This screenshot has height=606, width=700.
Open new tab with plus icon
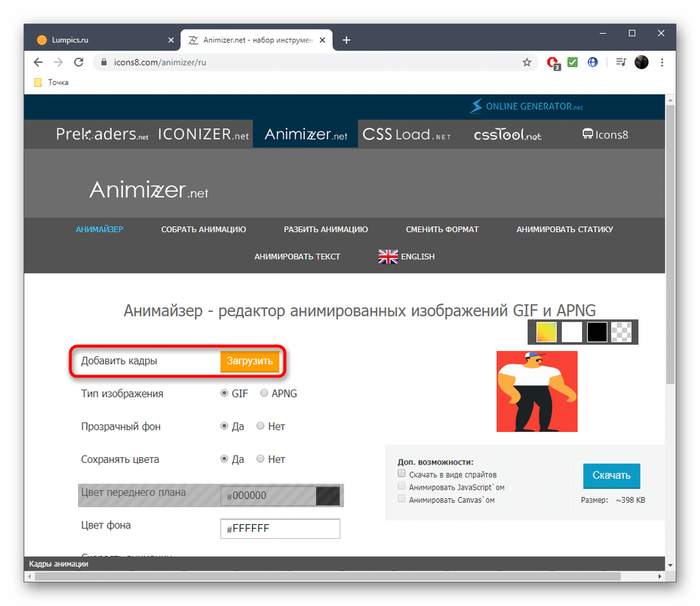(346, 41)
